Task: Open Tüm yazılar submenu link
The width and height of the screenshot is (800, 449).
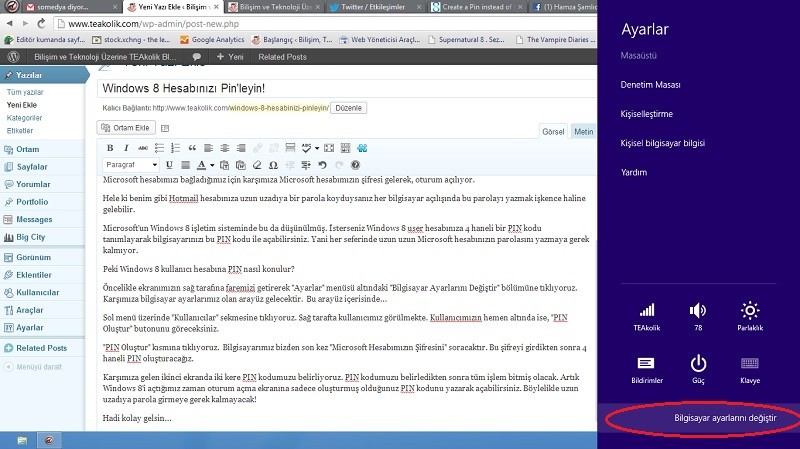Action: [25, 92]
